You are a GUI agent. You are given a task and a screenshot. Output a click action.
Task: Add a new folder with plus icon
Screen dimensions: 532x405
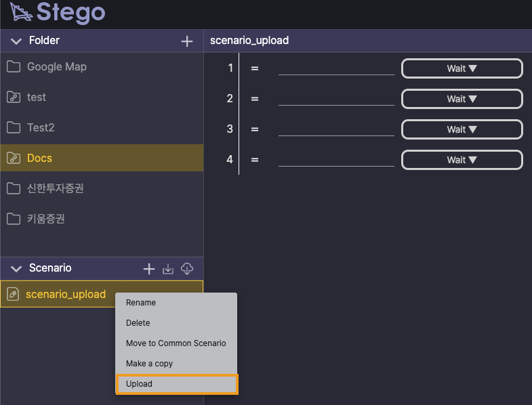point(186,41)
